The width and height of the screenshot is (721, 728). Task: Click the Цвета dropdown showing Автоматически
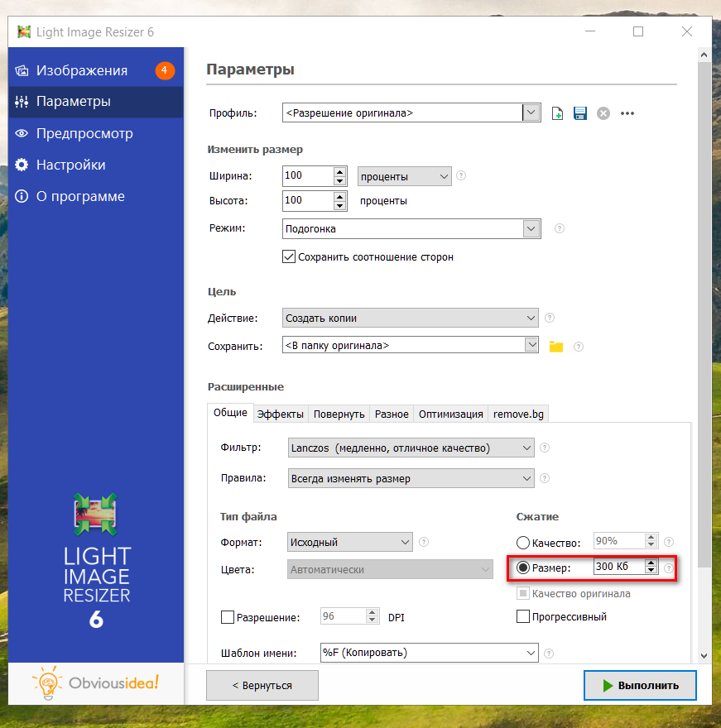coord(390,570)
